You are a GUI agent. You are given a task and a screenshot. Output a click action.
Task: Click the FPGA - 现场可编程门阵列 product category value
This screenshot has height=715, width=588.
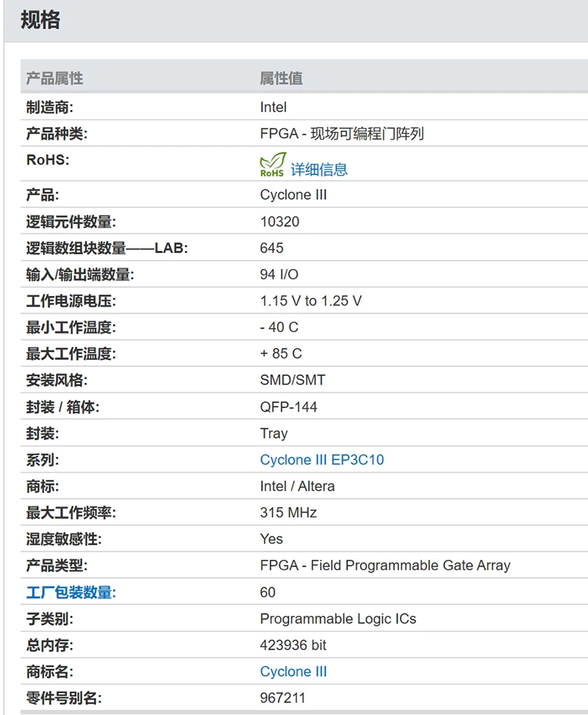[x=342, y=134]
